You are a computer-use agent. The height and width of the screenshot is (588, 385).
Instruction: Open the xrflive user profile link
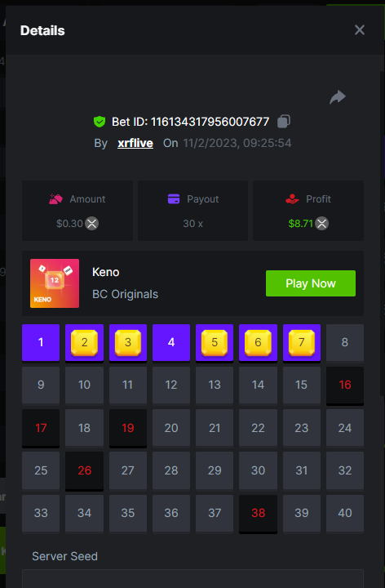click(135, 143)
